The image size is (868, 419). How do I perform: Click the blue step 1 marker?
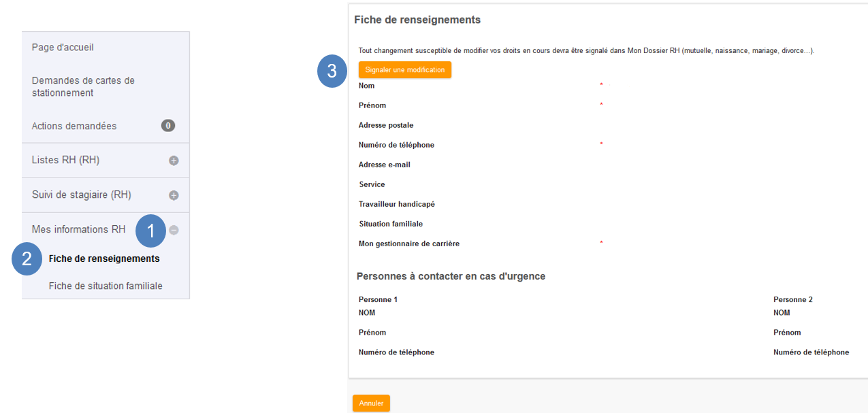tap(151, 231)
